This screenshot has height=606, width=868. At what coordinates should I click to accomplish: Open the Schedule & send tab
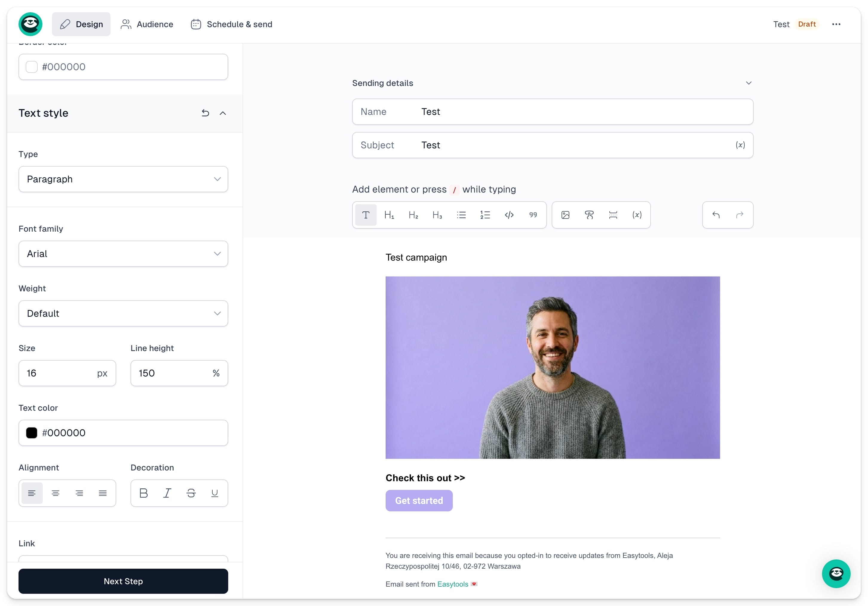231,24
